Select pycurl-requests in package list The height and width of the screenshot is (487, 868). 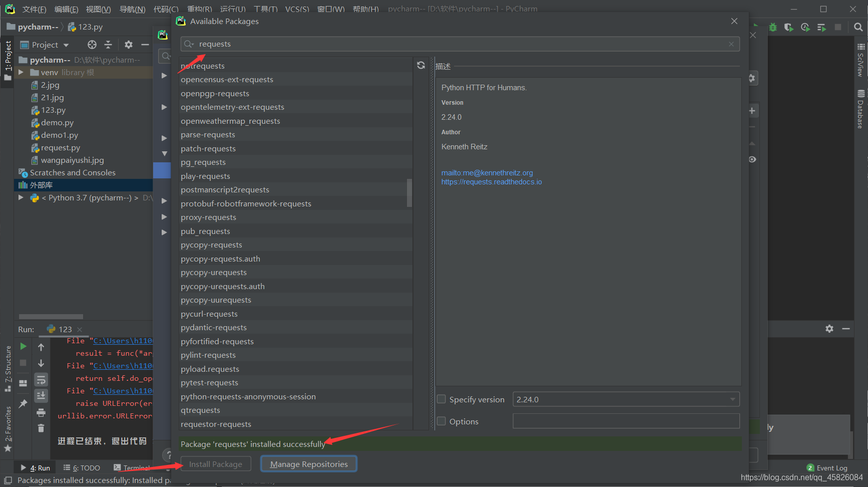pos(295,314)
